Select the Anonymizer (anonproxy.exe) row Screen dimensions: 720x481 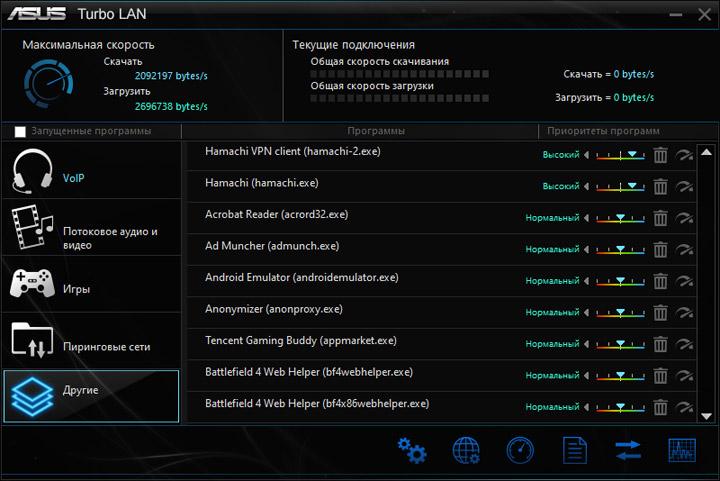tap(442, 313)
